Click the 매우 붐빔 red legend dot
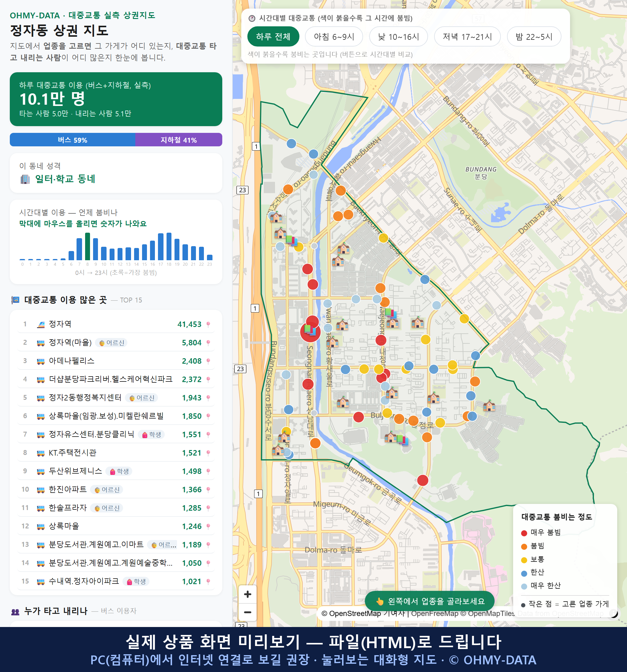Image resolution: width=627 pixels, height=672 pixels. click(524, 533)
